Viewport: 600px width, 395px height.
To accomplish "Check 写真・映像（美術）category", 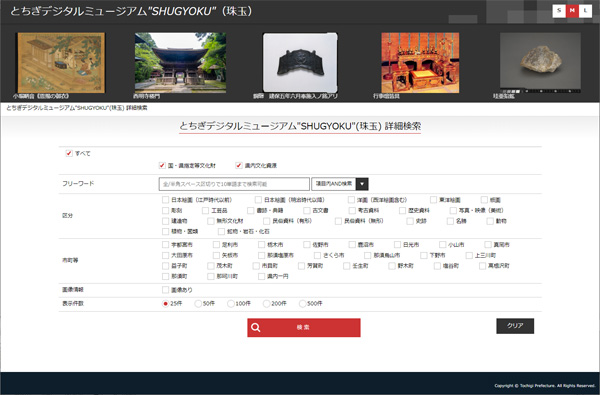I will [x=453, y=211].
